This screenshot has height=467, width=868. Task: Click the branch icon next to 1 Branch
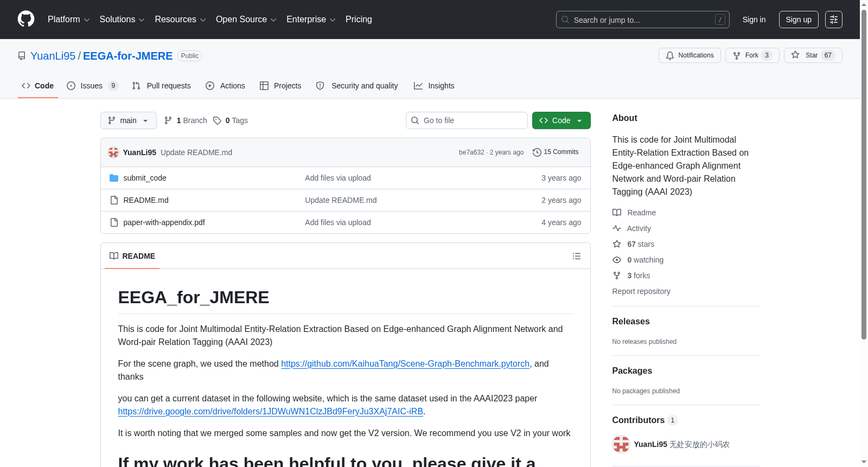(x=168, y=120)
